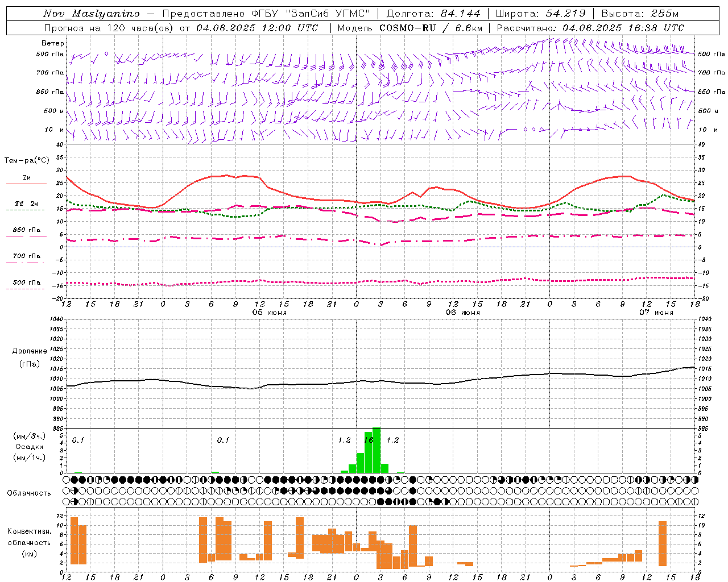Click the Рассчитано: 04.06.2025 16:38 UTC text

pyautogui.click(x=590, y=28)
